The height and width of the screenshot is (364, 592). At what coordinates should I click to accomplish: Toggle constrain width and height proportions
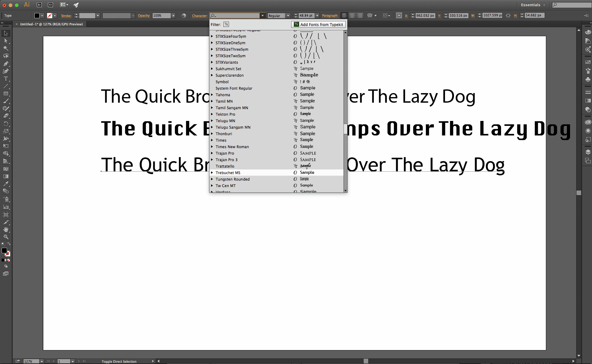[x=508, y=15]
